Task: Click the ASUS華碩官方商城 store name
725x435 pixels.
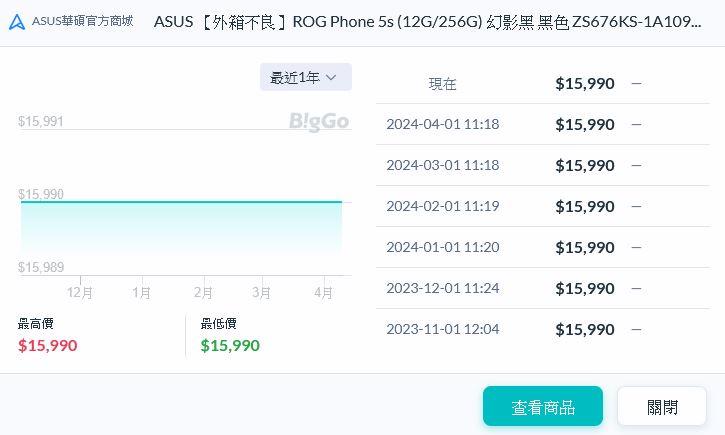Action: [x=82, y=21]
